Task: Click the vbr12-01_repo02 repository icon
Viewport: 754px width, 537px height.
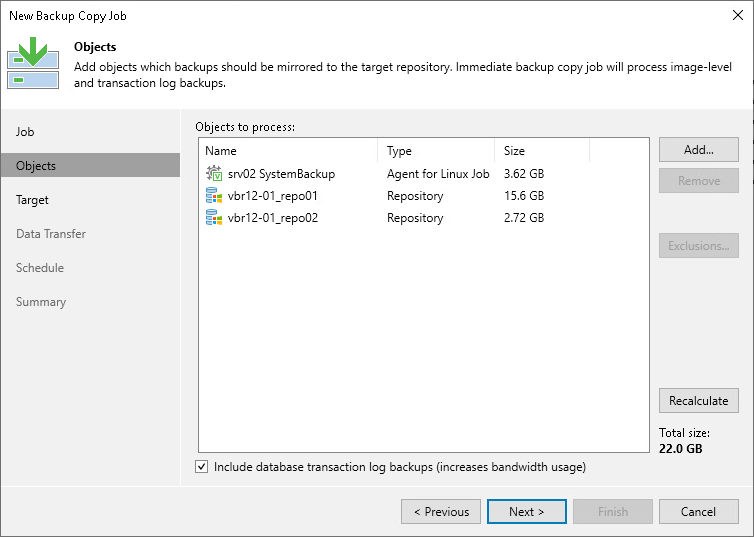Action: coord(214,218)
